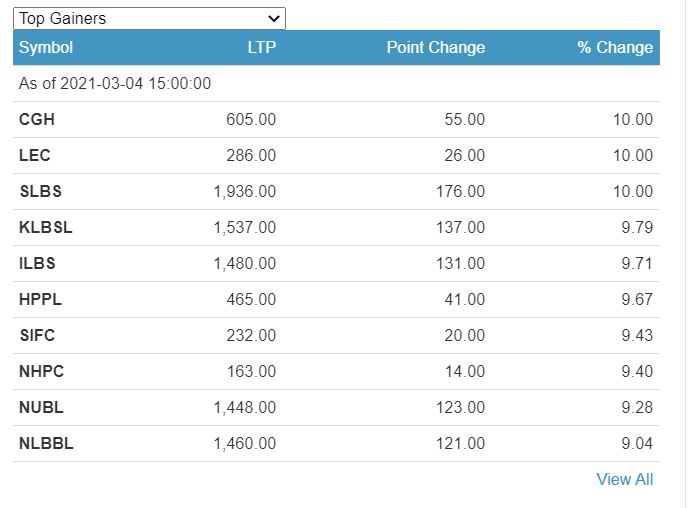Click the SLBS point change 176.00

[x=460, y=191]
